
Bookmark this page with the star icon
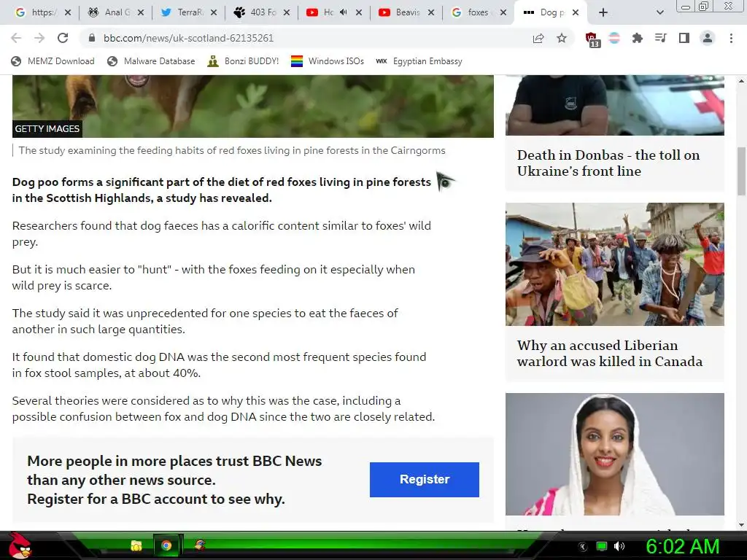(x=562, y=38)
